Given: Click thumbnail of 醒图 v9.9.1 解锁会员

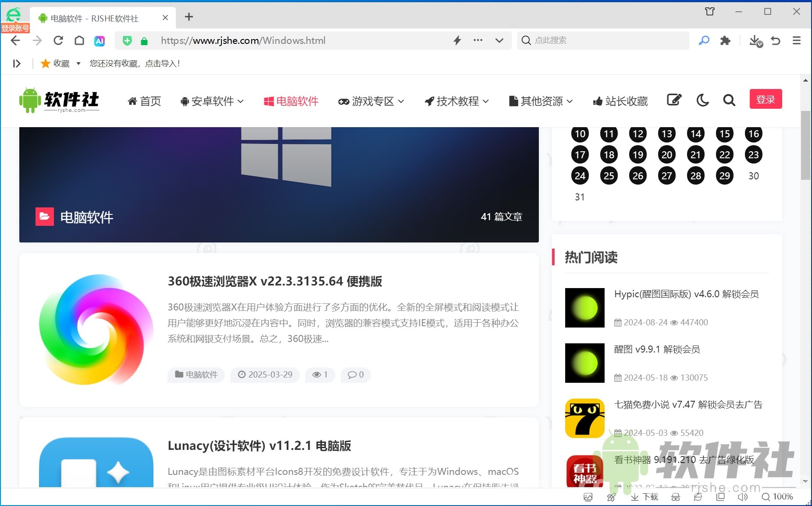Looking at the screenshot, I should coord(585,363).
